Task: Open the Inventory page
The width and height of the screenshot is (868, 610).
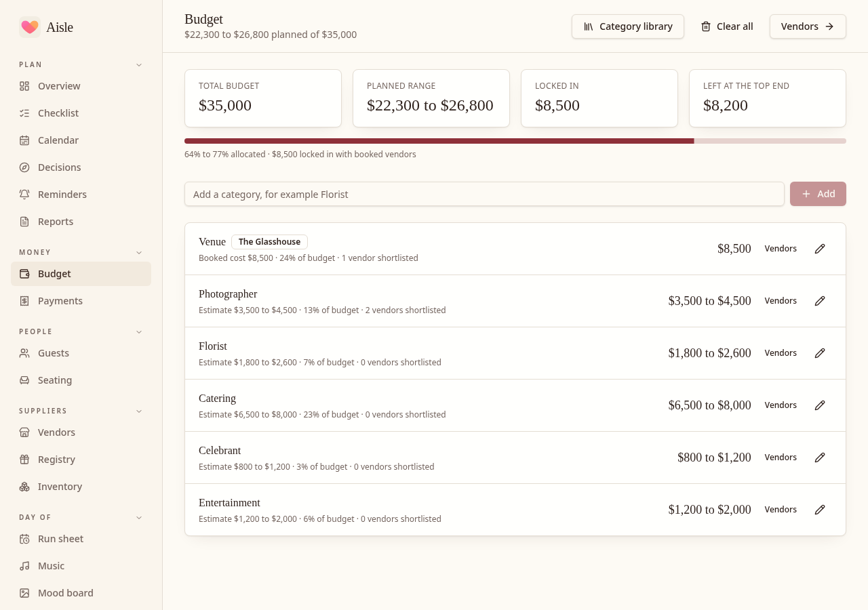Action: point(81,487)
